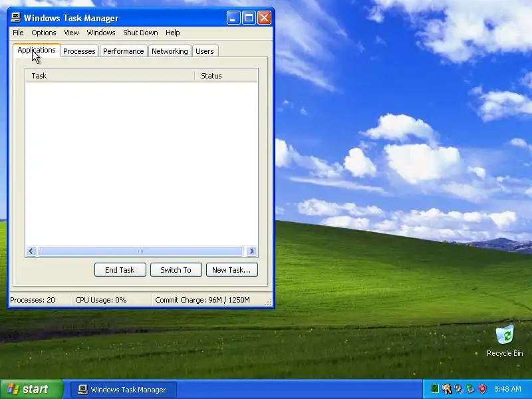532x399 pixels.
Task: Switch to the Users tab
Action: click(205, 51)
